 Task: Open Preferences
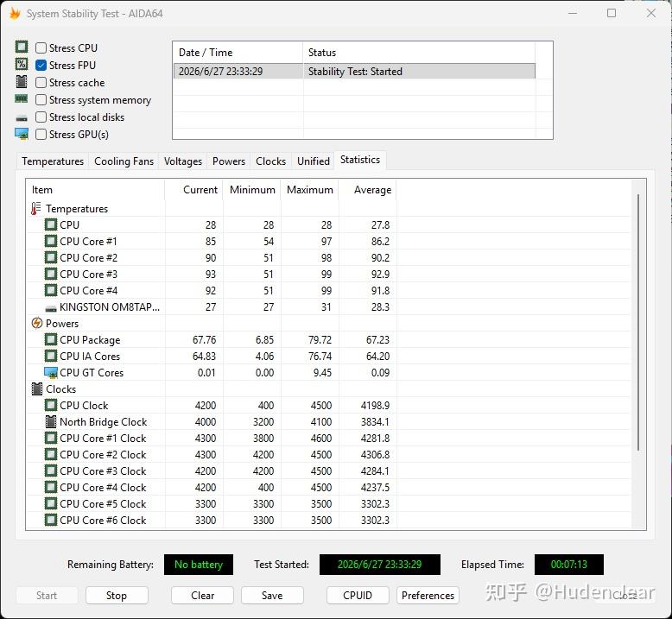(x=428, y=596)
